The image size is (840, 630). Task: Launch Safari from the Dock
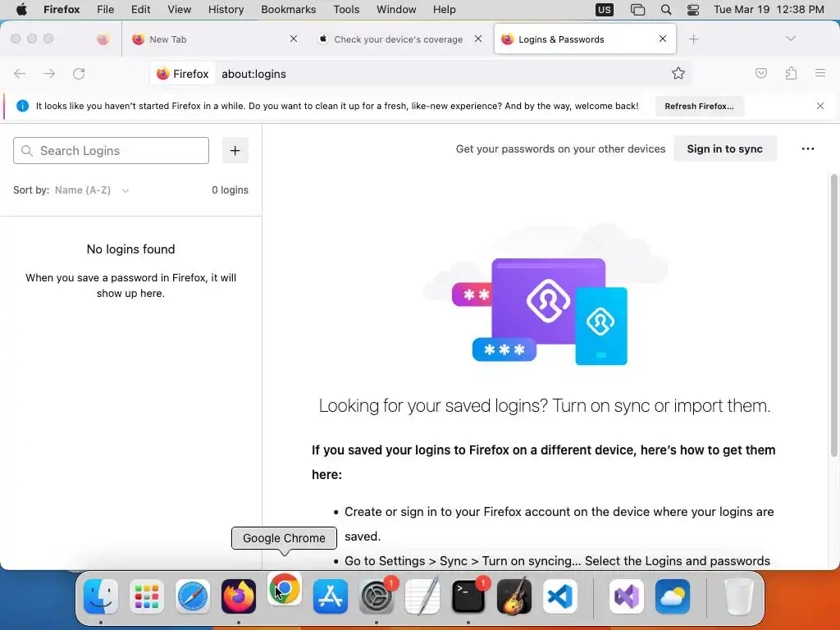click(193, 596)
